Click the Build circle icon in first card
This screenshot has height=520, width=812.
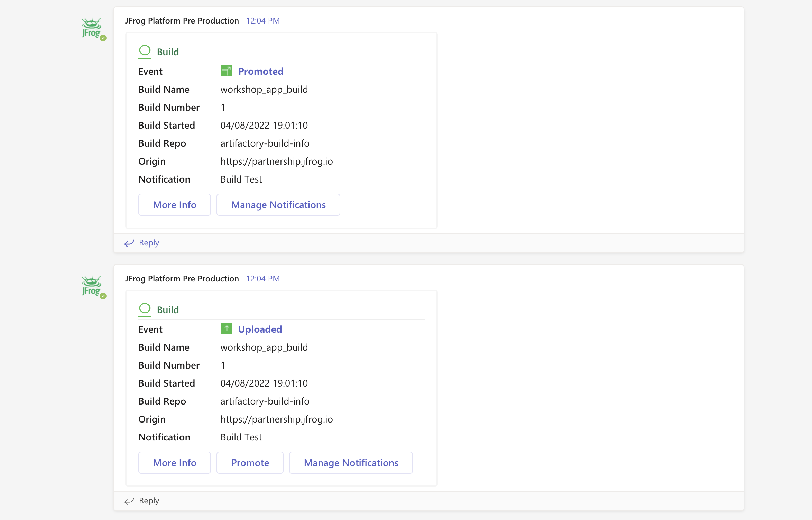(x=145, y=51)
